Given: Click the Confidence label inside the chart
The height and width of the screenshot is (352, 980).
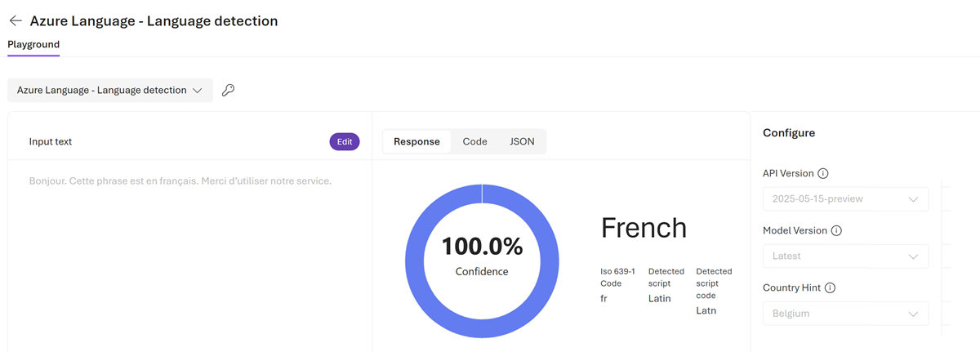Looking at the screenshot, I should [x=482, y=271].
